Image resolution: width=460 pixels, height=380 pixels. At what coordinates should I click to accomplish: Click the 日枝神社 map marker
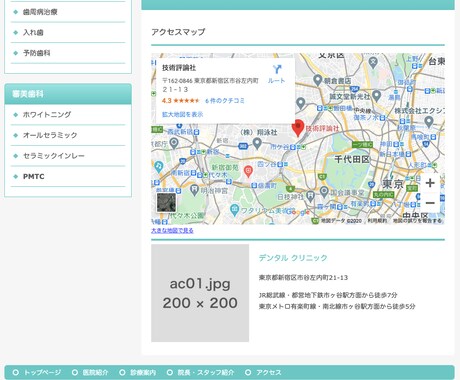pyautogui.click(x=310, y=196)
